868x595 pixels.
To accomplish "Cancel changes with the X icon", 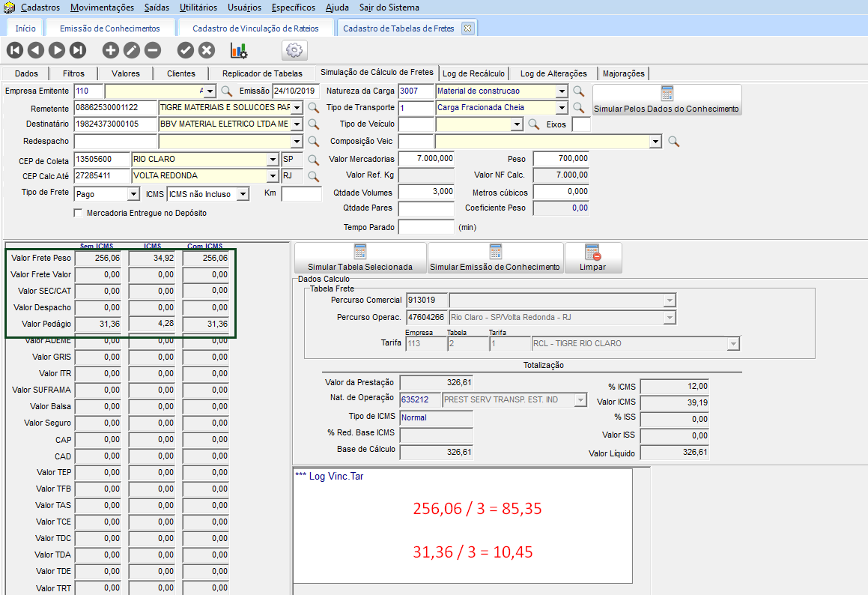I will tap(207, 50).
